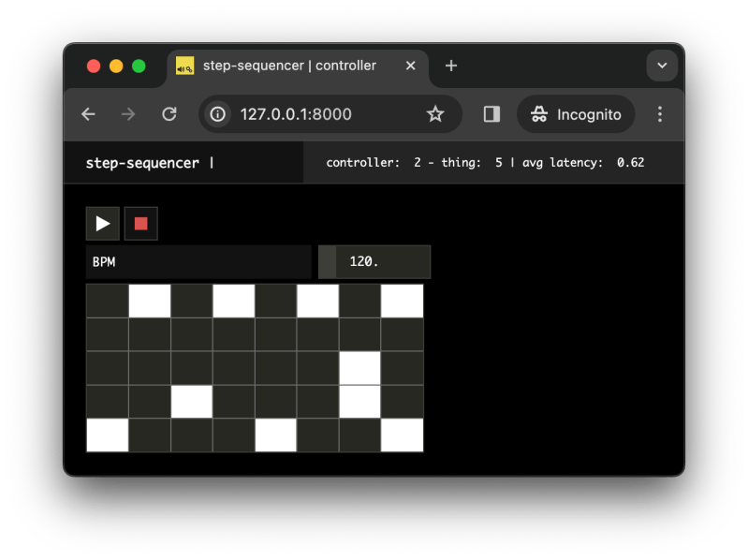Disable the active cell in row 1, step 2
The image size is (748, 560).
pyautogui.click(x=149, y=301)
